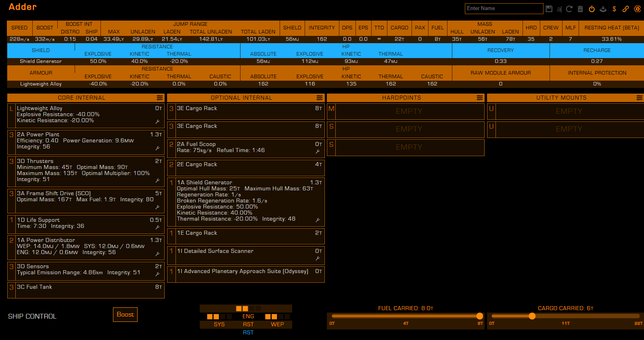This screenshot has width=644, height=340.
Task: Click the dollar sign icon
Action: coord(614,9)
